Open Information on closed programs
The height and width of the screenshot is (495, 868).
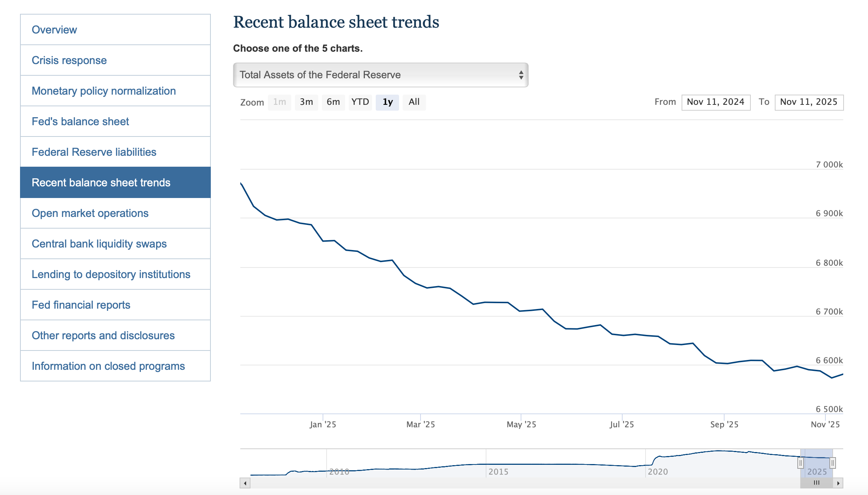(x=108, y=366)
